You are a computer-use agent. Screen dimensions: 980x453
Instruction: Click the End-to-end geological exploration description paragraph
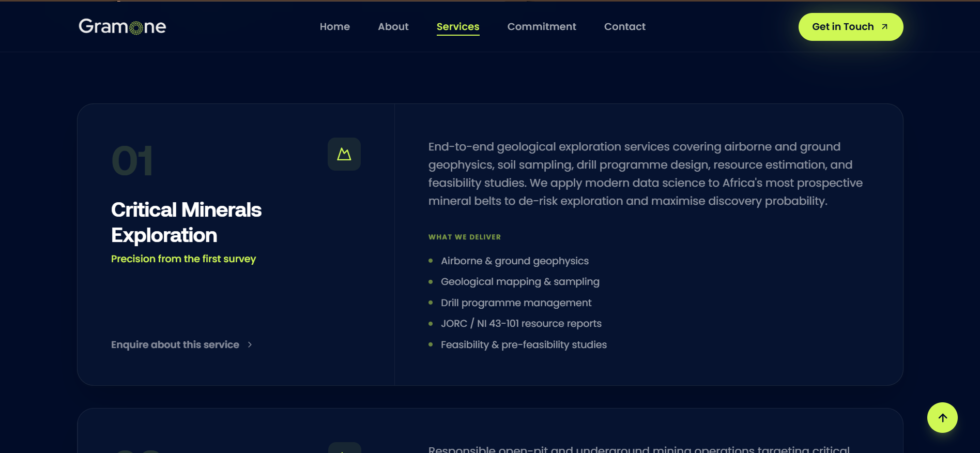click(646, 174)
